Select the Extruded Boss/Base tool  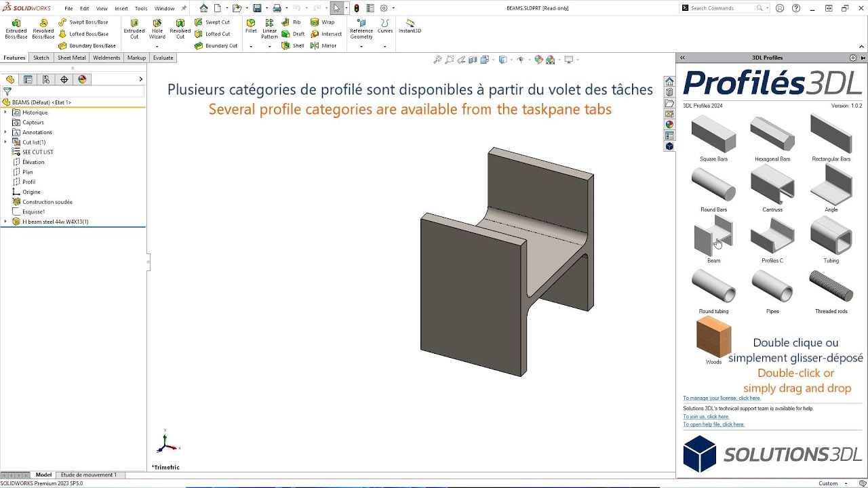coord(16,28)
